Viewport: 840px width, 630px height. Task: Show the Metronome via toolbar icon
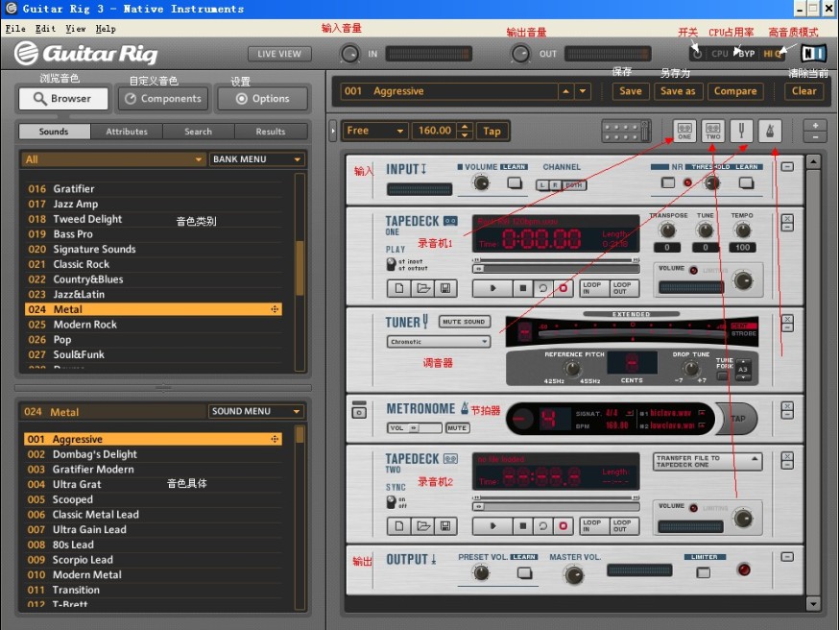(770, 131)
